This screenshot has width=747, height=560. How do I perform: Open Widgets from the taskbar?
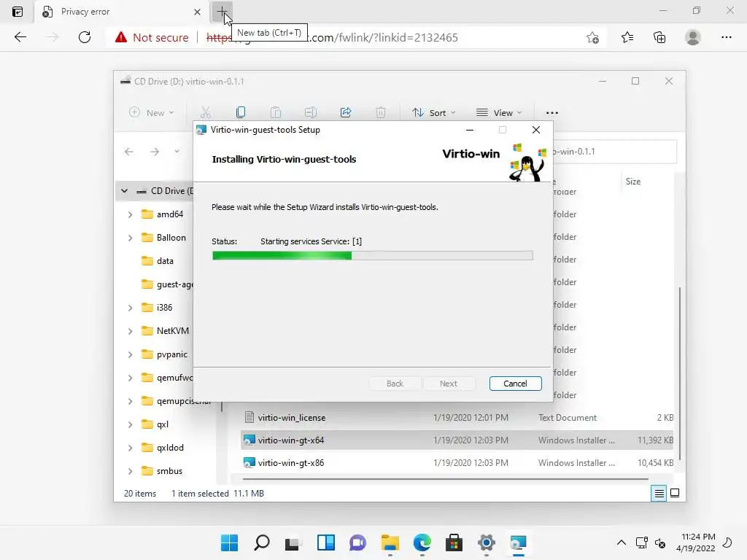pos(326,542)
